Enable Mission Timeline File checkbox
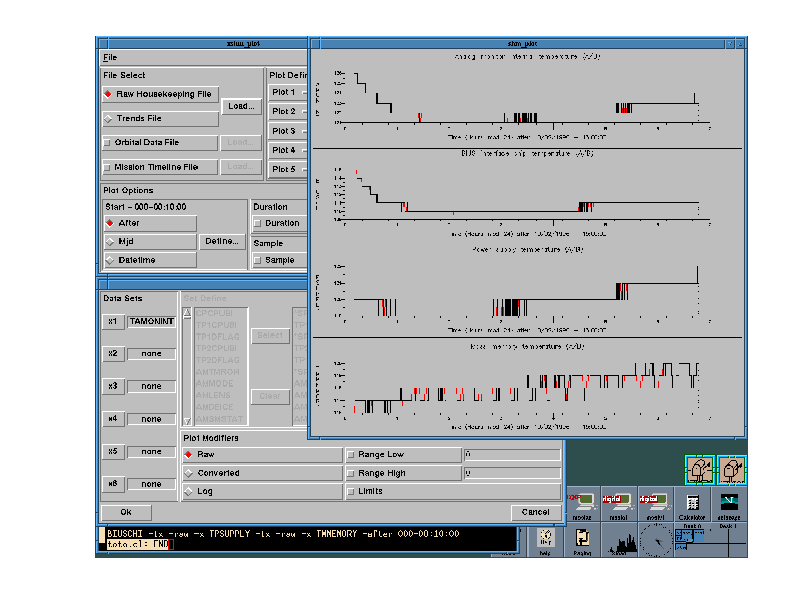Image resolution: width=792 pixels, height=612 pixels. point(160,167)
